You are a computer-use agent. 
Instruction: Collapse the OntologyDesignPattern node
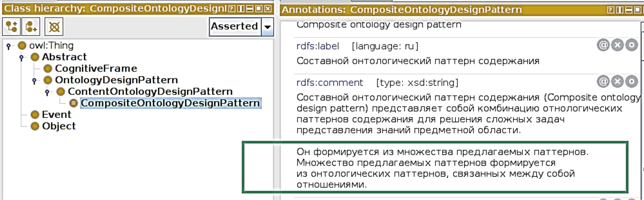tap(34, 81)
